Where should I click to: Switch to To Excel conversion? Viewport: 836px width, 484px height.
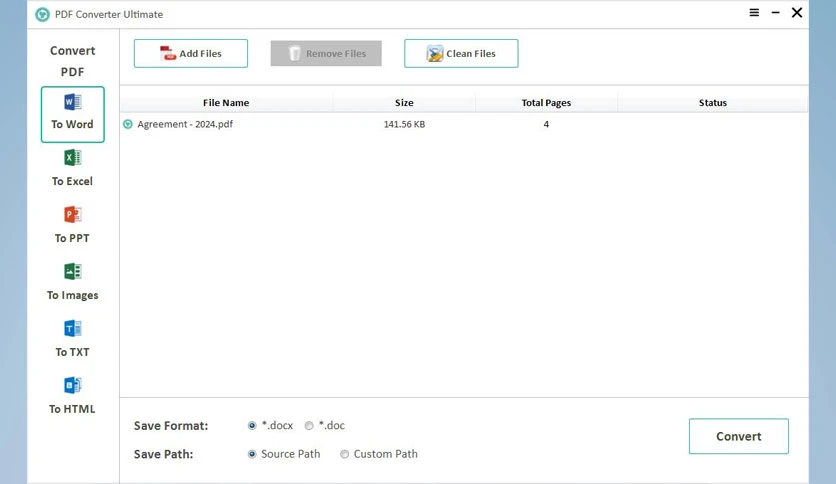(73, 168)
